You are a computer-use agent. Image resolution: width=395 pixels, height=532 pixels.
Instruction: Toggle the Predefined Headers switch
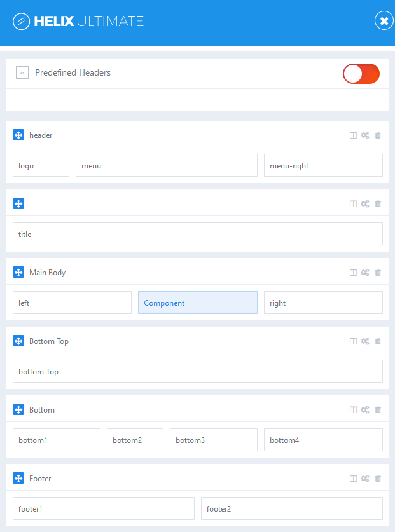[361, 74]
